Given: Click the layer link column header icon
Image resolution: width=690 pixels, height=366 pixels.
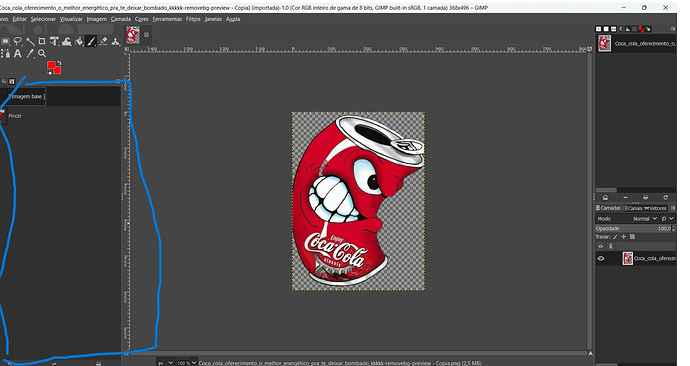Looking at the screenshot, I should 610,246.
